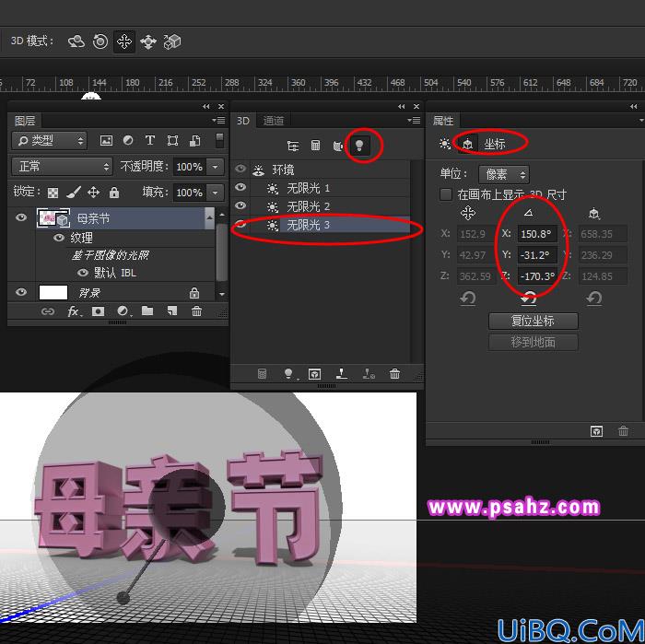Screen dimensions: 645x644
Task: Open the 不透明度 opacity slider arrow
Action: click(215, 167)
